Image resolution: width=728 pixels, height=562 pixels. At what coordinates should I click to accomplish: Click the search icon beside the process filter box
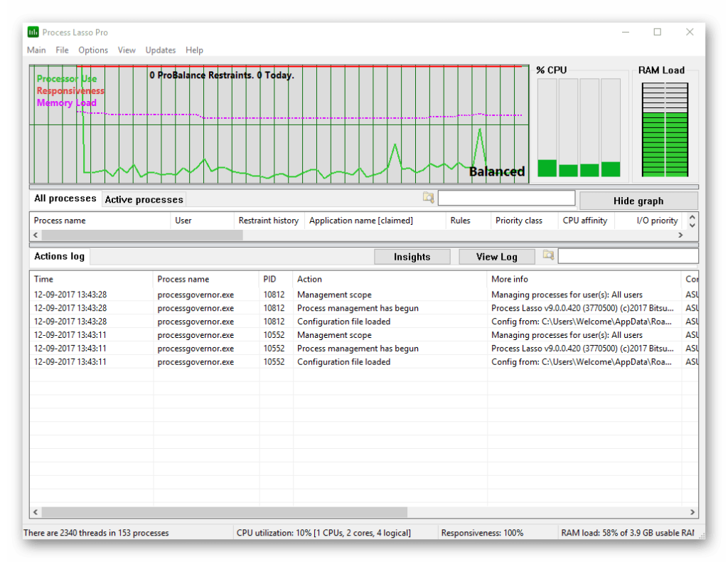click(429, 198)
